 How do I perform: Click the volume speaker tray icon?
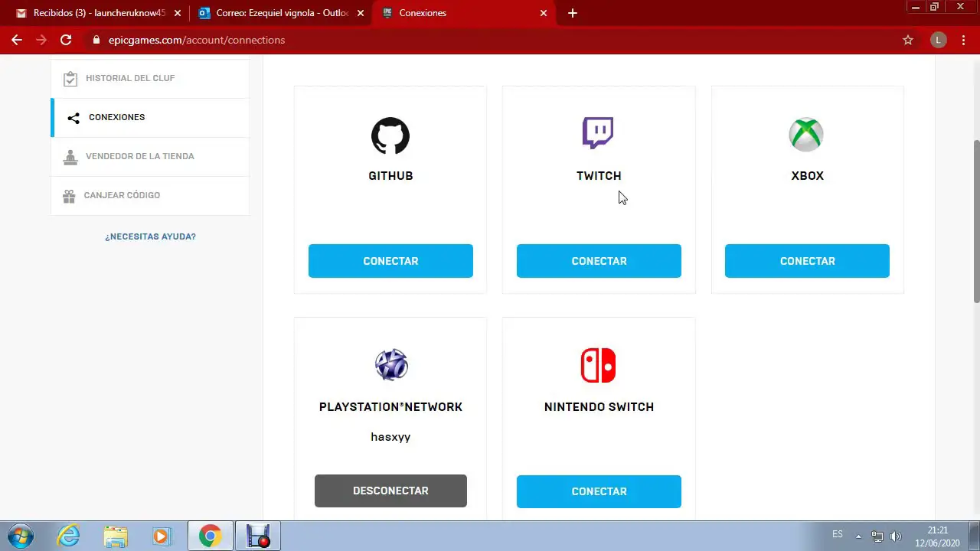click(896, 536)
